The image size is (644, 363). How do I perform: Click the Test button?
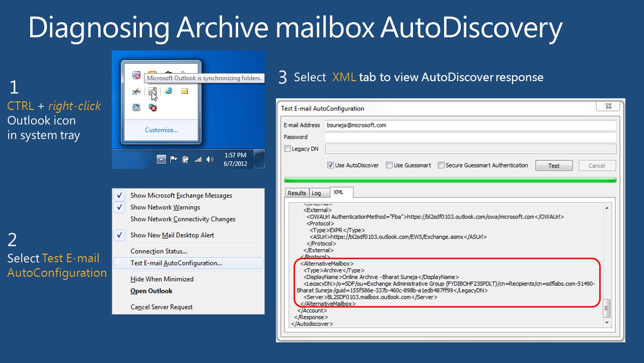tap(554, 166)
